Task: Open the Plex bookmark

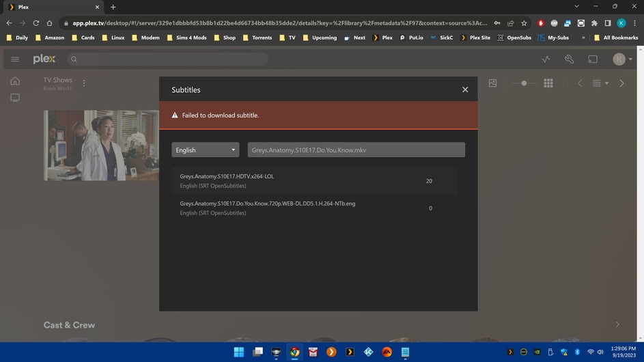Action: point(382,38)
